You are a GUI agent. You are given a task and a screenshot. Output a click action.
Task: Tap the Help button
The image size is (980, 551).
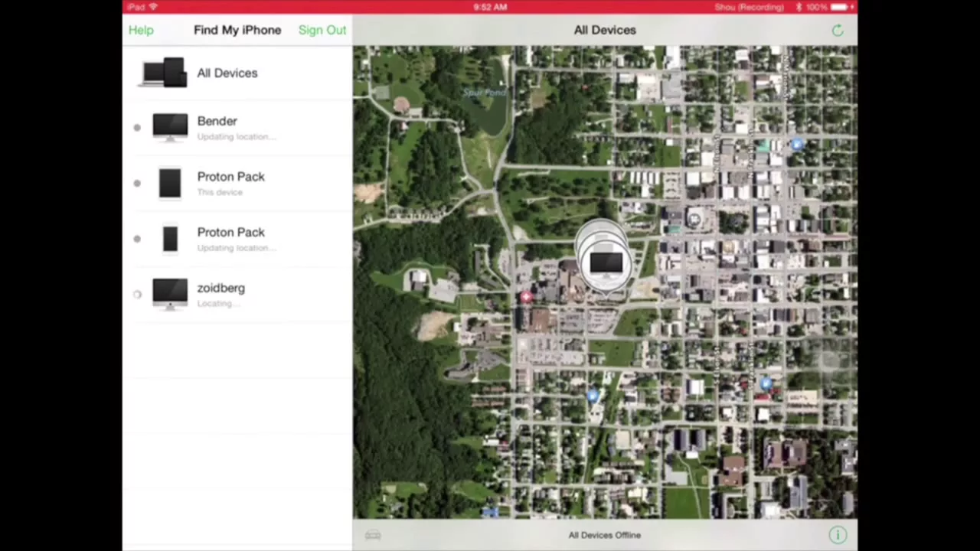click(x=141, y=30)
